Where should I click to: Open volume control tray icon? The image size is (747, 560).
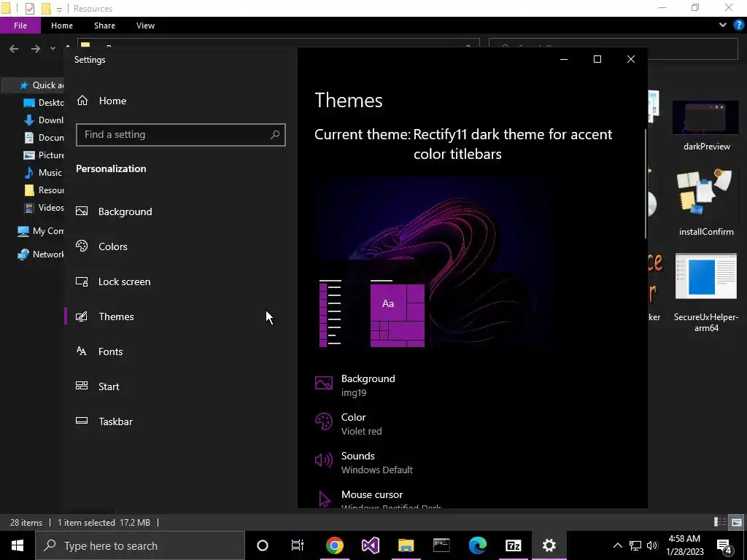(652, 545)
